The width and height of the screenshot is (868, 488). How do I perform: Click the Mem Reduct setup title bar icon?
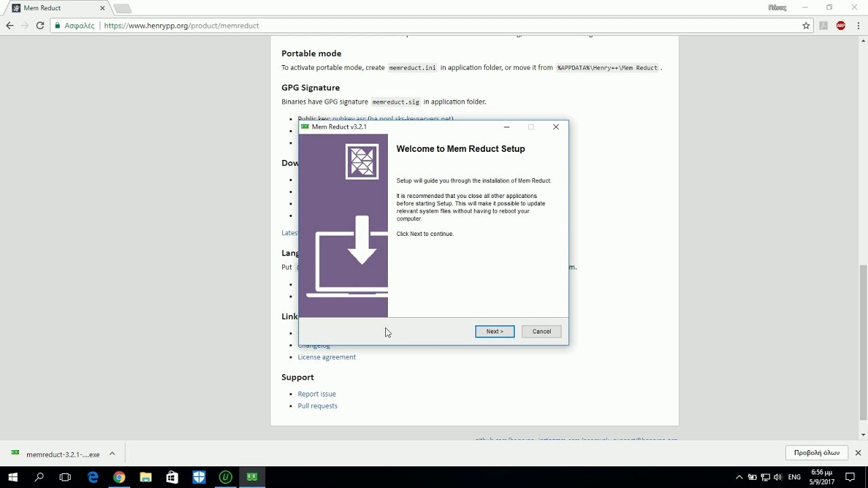[305, 127]
